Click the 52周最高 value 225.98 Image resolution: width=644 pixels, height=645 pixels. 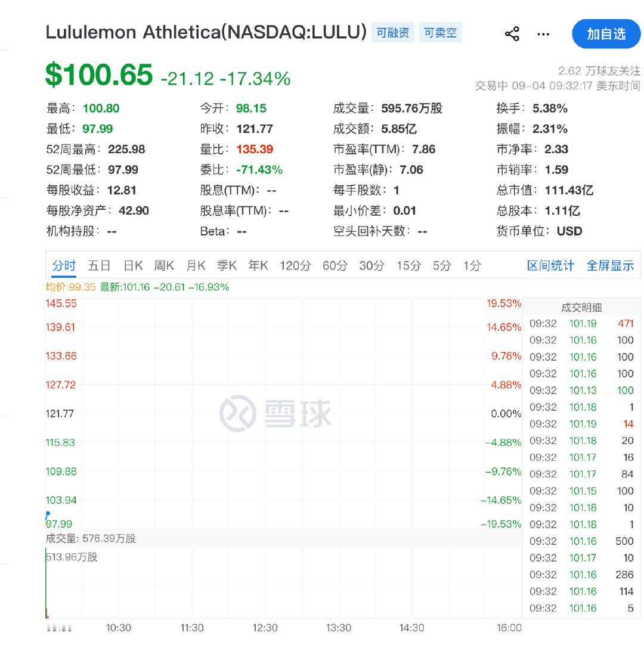(x=126, y=149)
